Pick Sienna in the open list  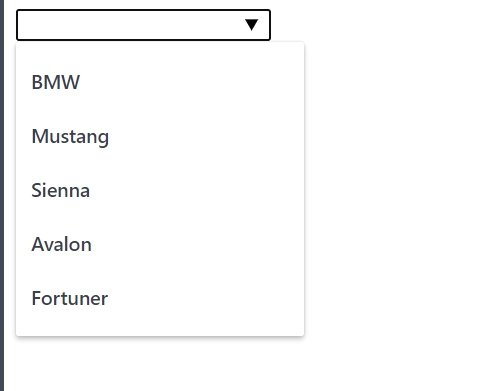coord(160,190)
